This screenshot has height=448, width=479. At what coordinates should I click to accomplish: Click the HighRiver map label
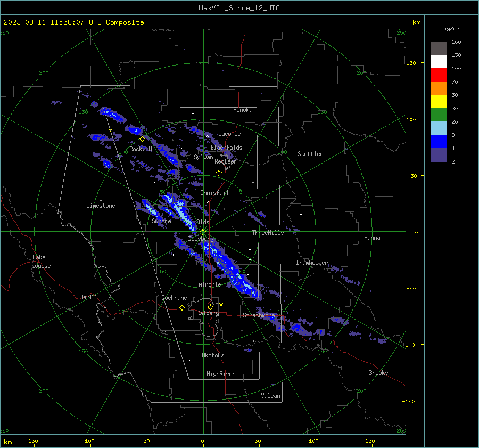pos(221,374)
